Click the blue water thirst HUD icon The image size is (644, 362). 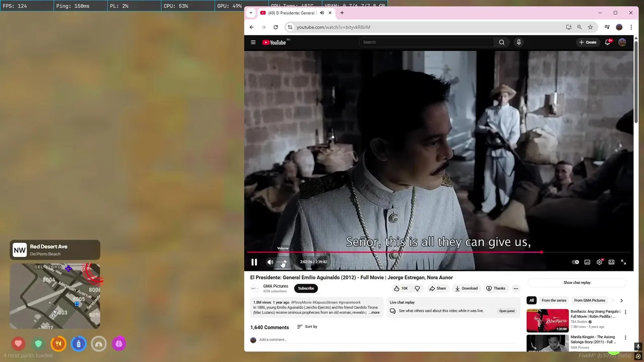pyautogui.click(x=78, y=344)
